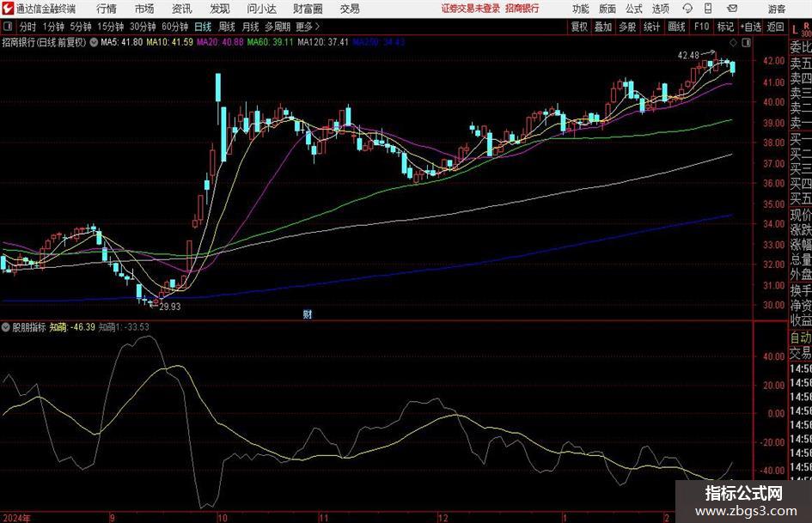Click the MA60: 39.11 value
The height and width of the screenshot is (523, 812).
[271, 42]
